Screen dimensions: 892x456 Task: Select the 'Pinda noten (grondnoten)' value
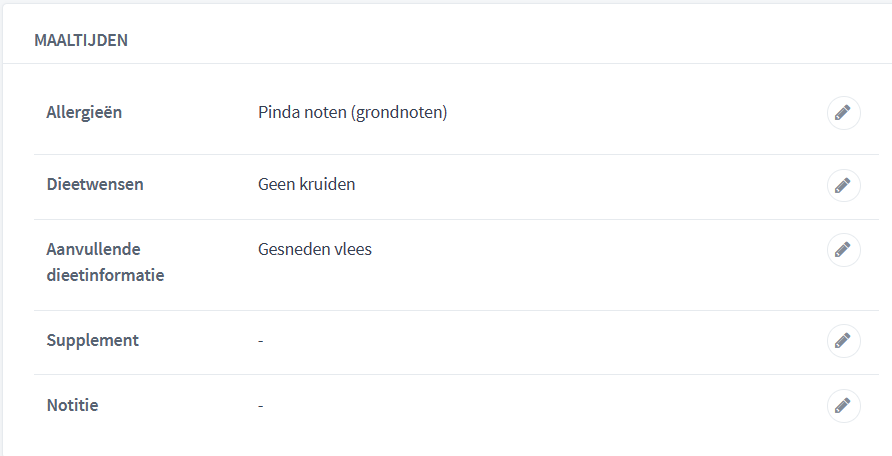click(x=353, y=113)
